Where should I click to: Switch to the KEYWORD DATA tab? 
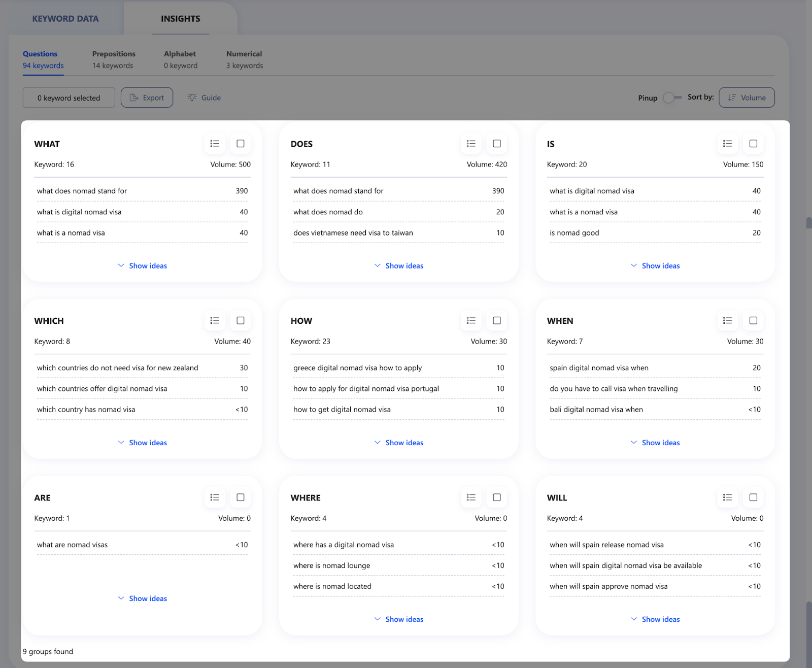click(x=65, y=19)
